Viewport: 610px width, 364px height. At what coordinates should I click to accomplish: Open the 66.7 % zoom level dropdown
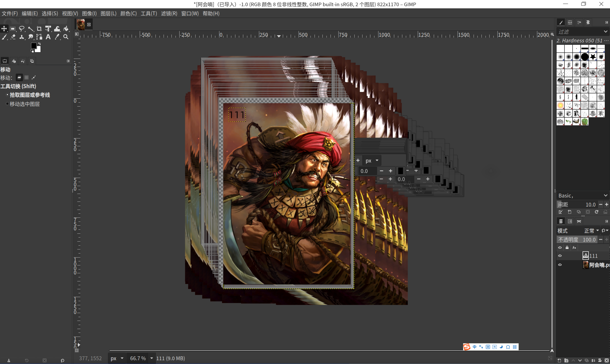click(152, 358)
